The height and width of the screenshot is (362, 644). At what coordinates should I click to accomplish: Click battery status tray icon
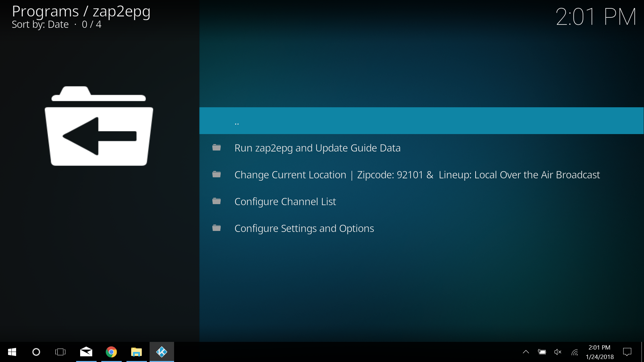pyautogui.click(x=542, y=352)
